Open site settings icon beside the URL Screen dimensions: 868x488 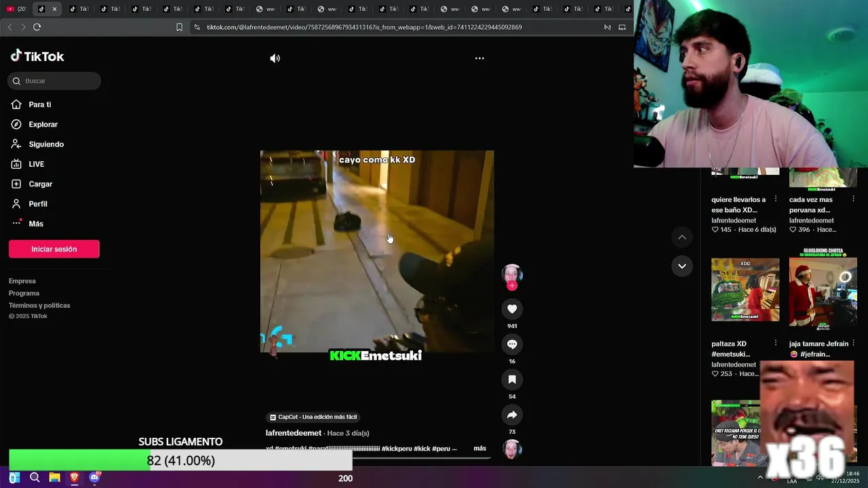[197, 27]
